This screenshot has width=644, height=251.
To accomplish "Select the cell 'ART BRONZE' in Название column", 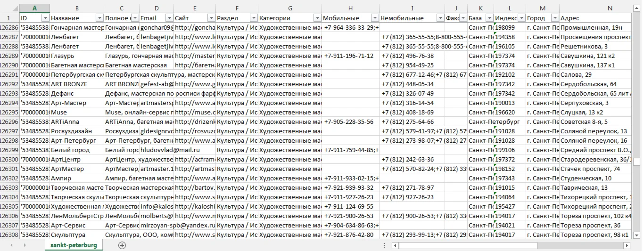I will (x=77, y=84).
